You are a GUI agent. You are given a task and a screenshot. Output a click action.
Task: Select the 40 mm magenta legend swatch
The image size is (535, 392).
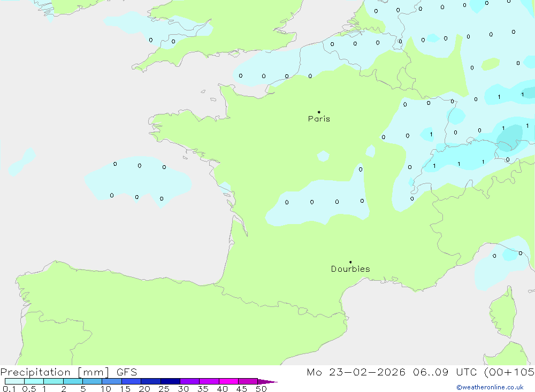[228, 381]
